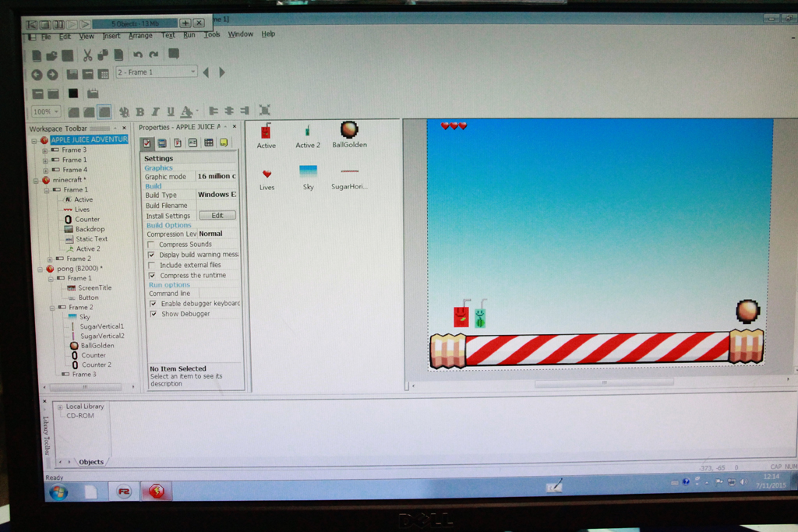Center text with the toolbar icon
The image size is (798, 532).
(x=229, y=111)
